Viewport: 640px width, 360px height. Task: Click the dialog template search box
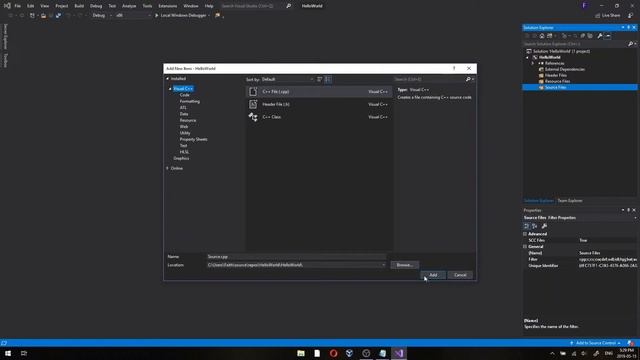[429, 79]
